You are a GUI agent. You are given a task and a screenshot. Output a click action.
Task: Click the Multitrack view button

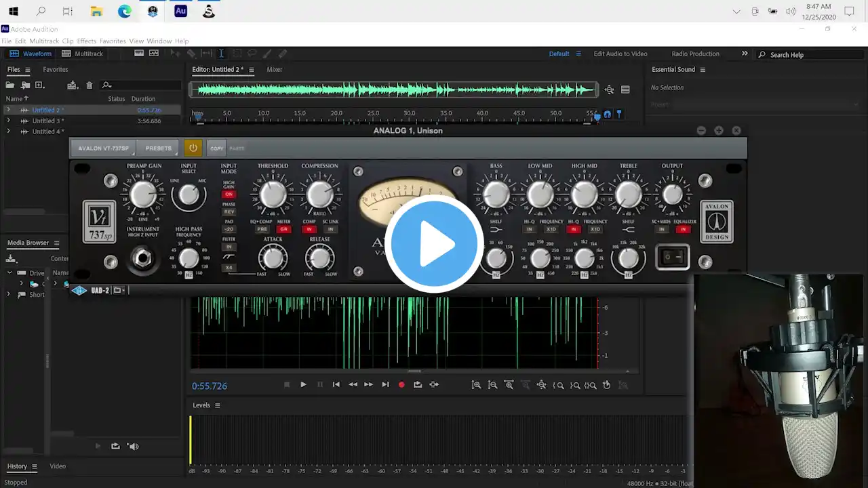[83, 54]
